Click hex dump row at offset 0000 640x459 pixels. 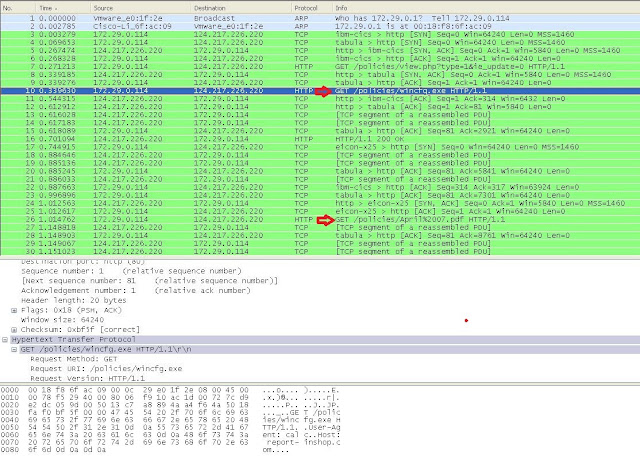click(x=170, y=390)
